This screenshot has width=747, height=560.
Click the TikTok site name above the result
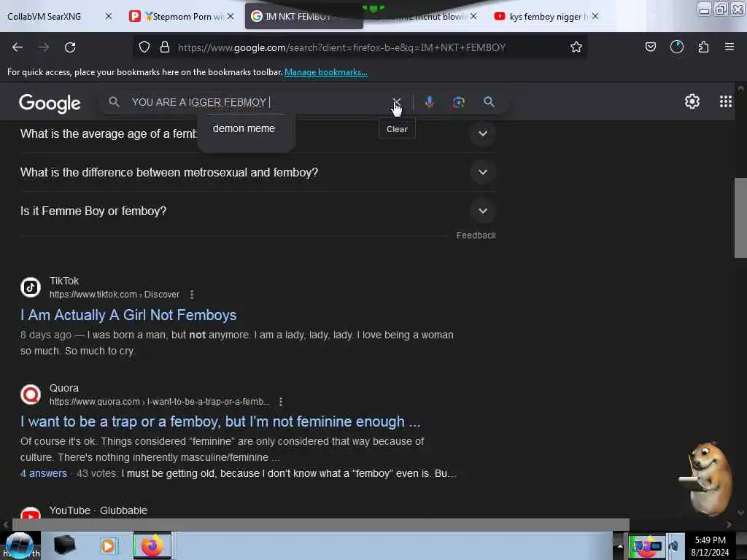coord(64,281)
